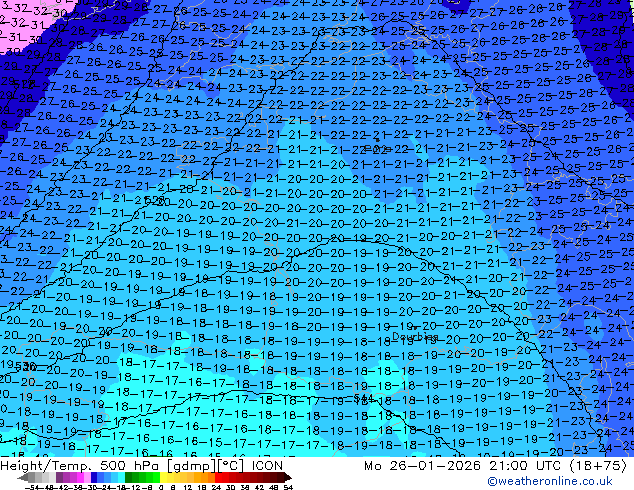Click the gray left arrow end of legend

pos(23,477)
